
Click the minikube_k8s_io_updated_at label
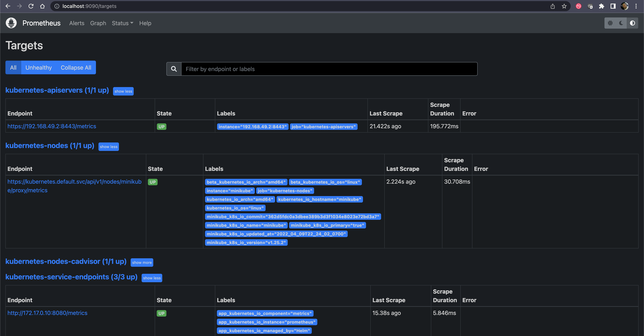[x=276, y=234]
